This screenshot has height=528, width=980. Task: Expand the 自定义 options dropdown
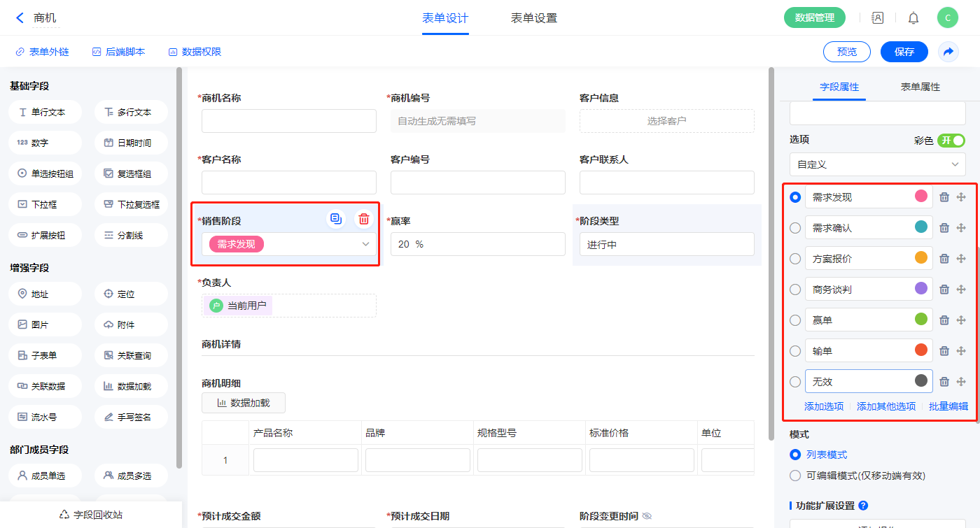[x=877, y=164]
